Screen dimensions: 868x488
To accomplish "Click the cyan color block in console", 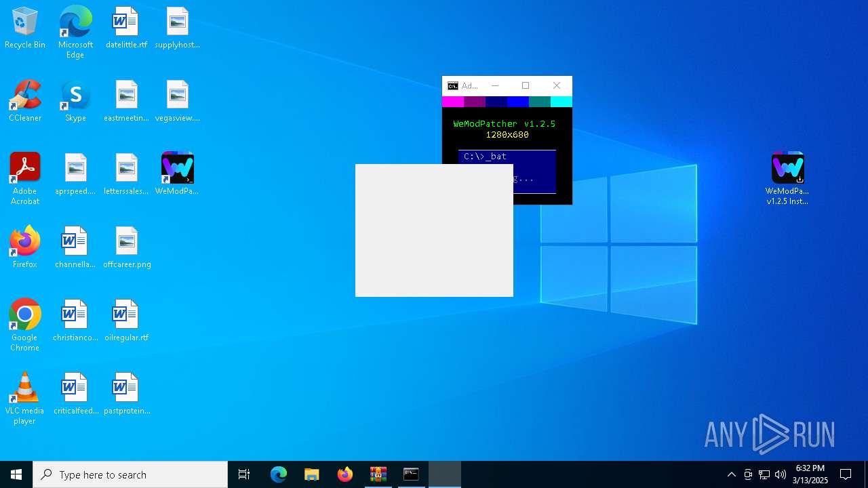I will coord(561,102).
